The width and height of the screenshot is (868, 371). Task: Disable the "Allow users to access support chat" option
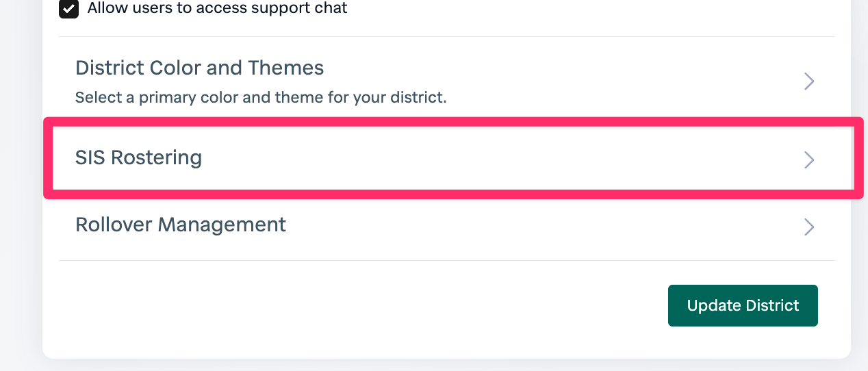[68, 9]
